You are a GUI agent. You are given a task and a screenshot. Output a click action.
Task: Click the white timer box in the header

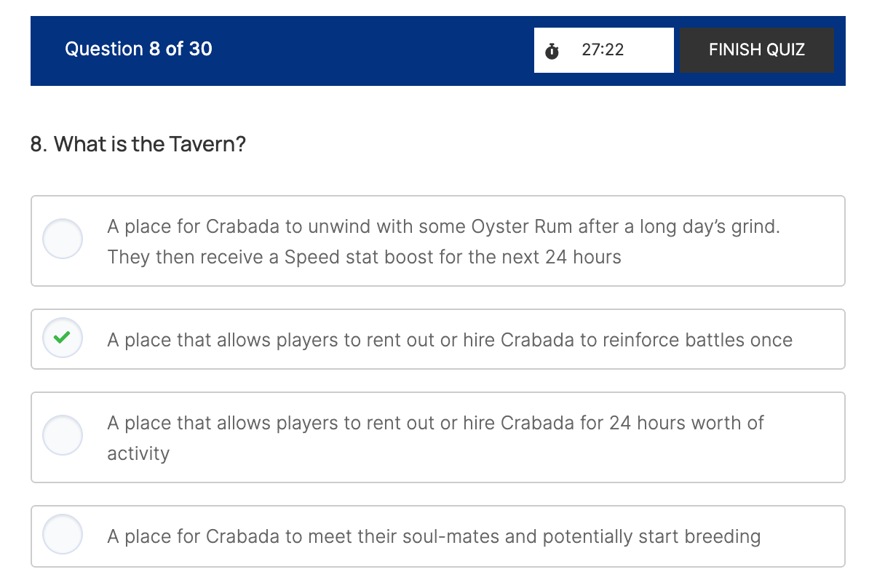pyautogui.click(x=648, y=50)
